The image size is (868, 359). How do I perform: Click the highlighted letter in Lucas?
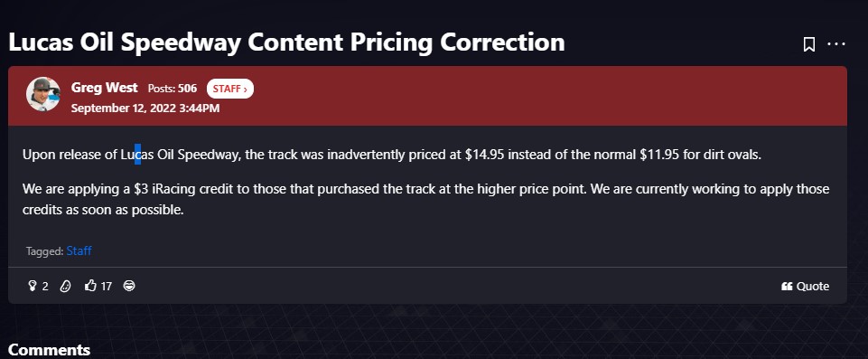click(x=138, y=155)
